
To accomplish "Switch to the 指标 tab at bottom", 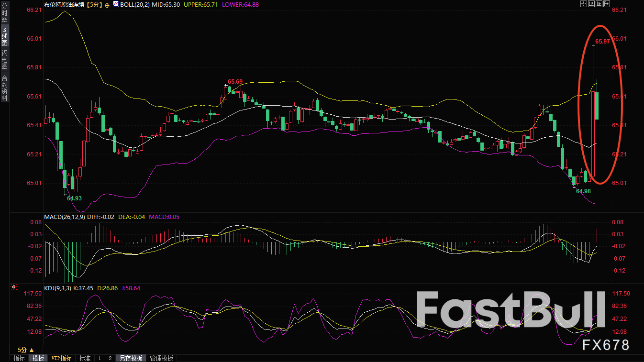I will click(19, 358).
